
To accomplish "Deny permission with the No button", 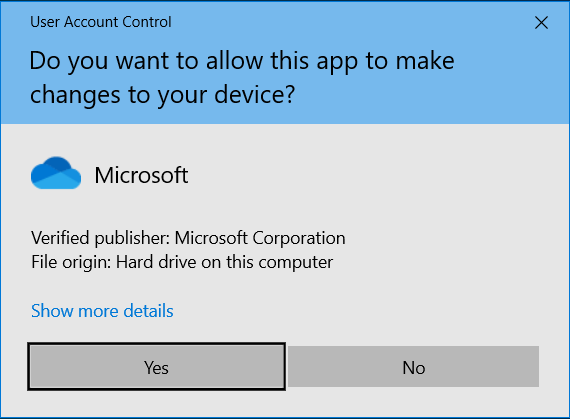I will coord(413,367).
